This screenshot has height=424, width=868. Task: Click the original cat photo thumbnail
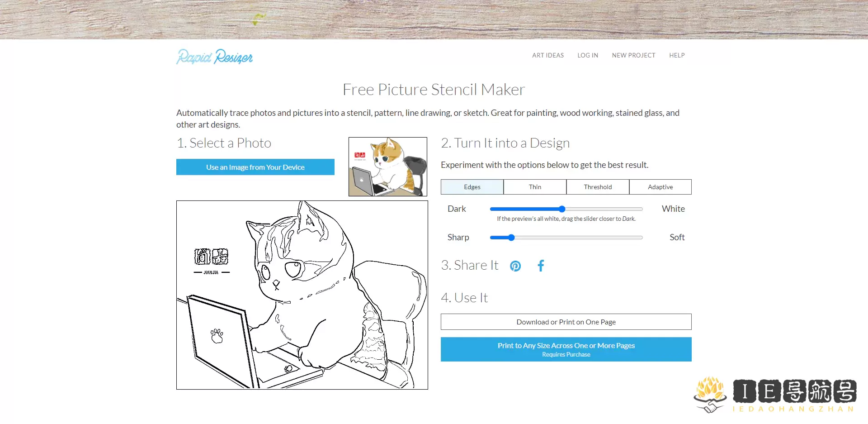point(388,167)
